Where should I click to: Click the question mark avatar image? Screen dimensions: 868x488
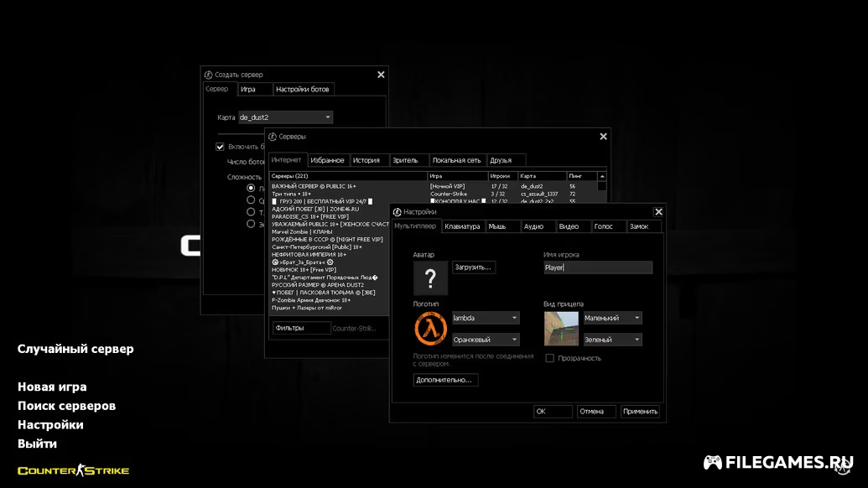(x=430, y=278)
